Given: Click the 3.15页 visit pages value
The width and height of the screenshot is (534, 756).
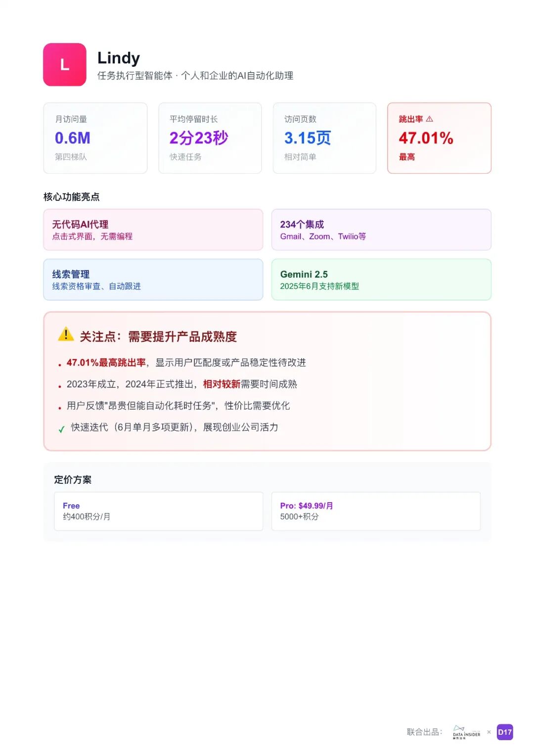Looking at the screenshot, I should [x=308, y=138].
